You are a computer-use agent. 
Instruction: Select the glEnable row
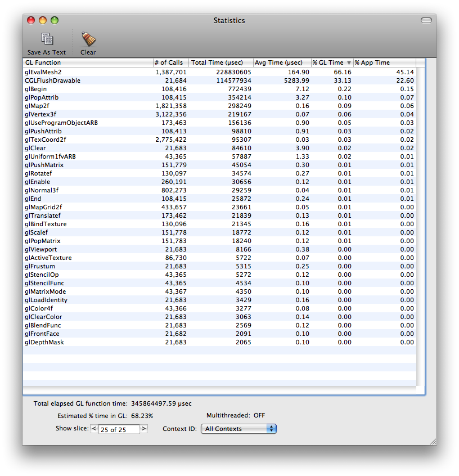[x=219, y=182]
